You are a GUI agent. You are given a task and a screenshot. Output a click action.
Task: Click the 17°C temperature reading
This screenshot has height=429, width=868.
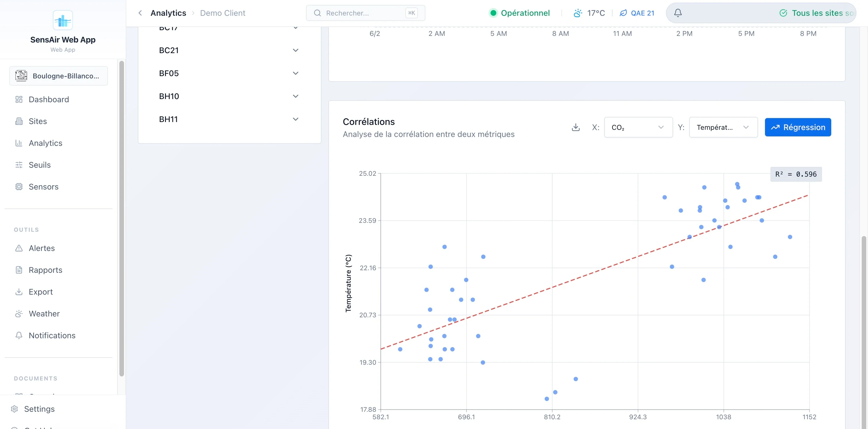[596, 13]
